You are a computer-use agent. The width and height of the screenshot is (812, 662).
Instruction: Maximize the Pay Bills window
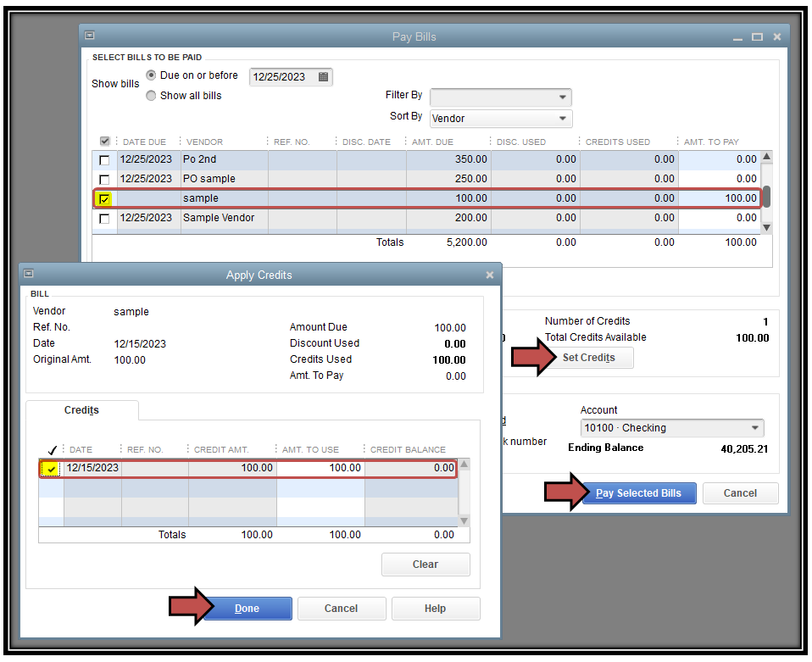(x=757, y=36)
